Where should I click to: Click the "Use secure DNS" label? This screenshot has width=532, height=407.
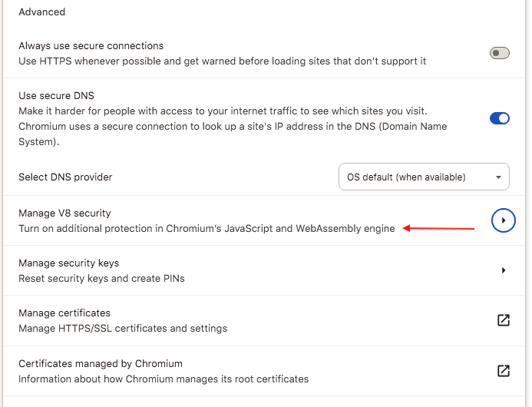click(x=56, y=96)
